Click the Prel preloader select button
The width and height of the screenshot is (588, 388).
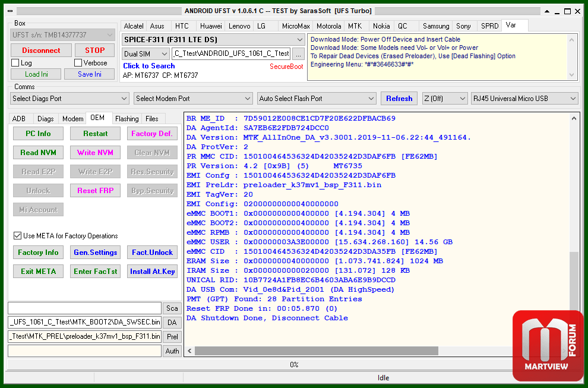pyautogui.click(x=172, y=336)
